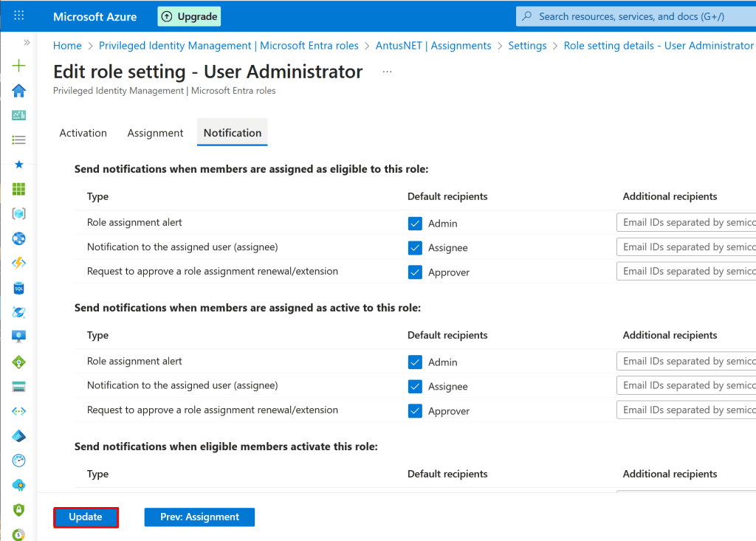Click the app launcher waffle icon
Viewport: 756px width, 541px height.
pos(19,15)
